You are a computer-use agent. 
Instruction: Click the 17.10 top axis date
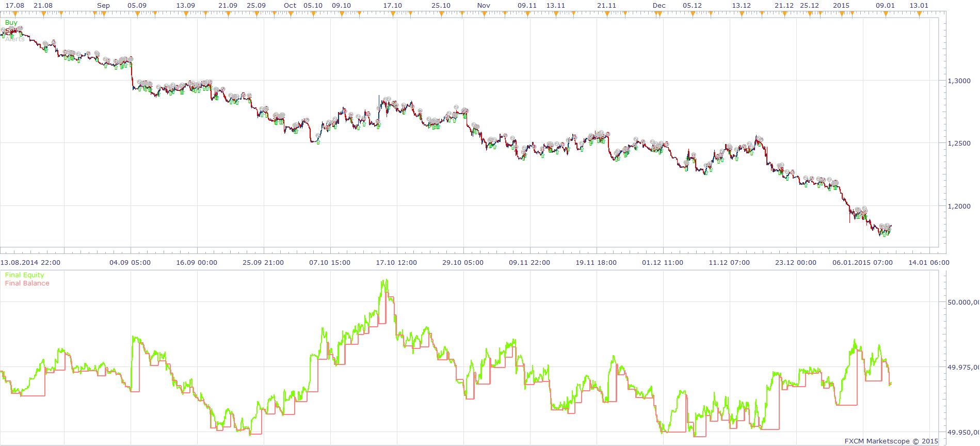(x=393, y=6)
